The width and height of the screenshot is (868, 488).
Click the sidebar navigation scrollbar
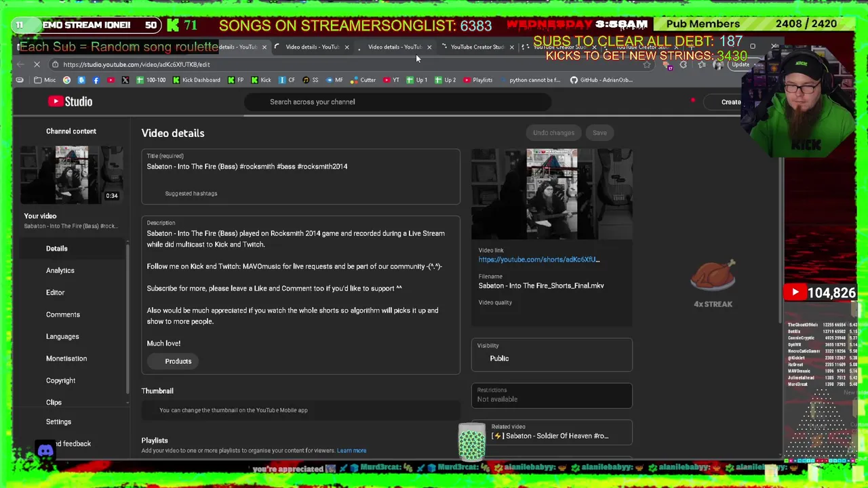coord(127,319)
